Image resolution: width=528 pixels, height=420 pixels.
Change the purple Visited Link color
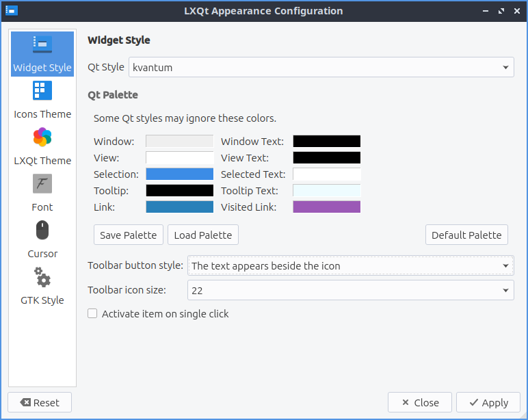click(x=326, y=207)
